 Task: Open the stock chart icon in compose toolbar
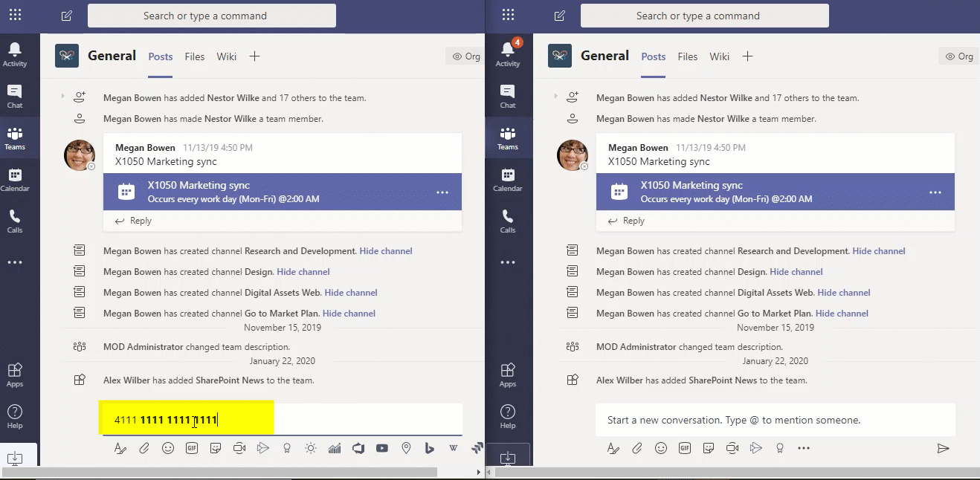coord(335,448)
